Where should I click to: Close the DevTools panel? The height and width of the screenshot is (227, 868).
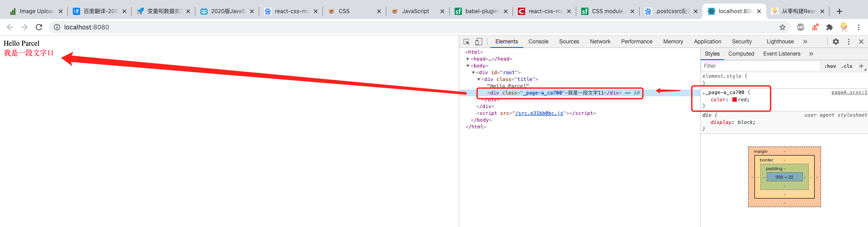861,42
